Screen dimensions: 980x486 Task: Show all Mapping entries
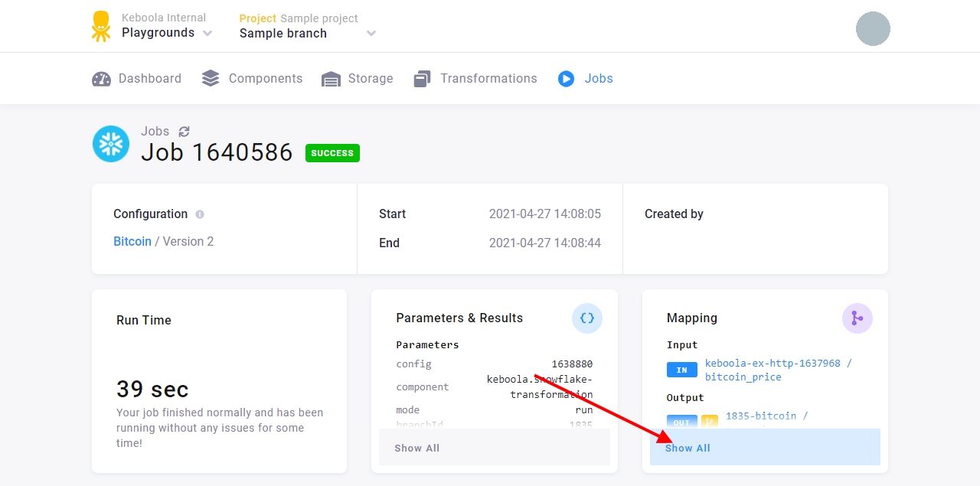(x=765, y=447)
